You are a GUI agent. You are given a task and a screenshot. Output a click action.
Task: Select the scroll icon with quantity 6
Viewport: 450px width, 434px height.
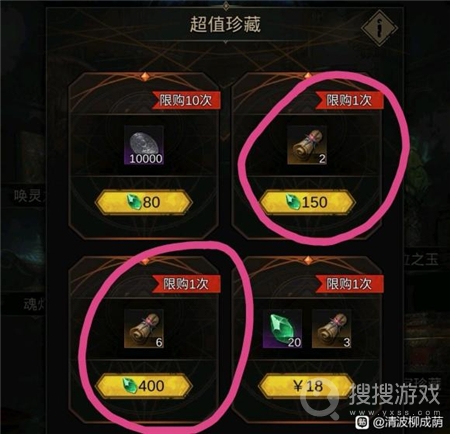(144, 329)
